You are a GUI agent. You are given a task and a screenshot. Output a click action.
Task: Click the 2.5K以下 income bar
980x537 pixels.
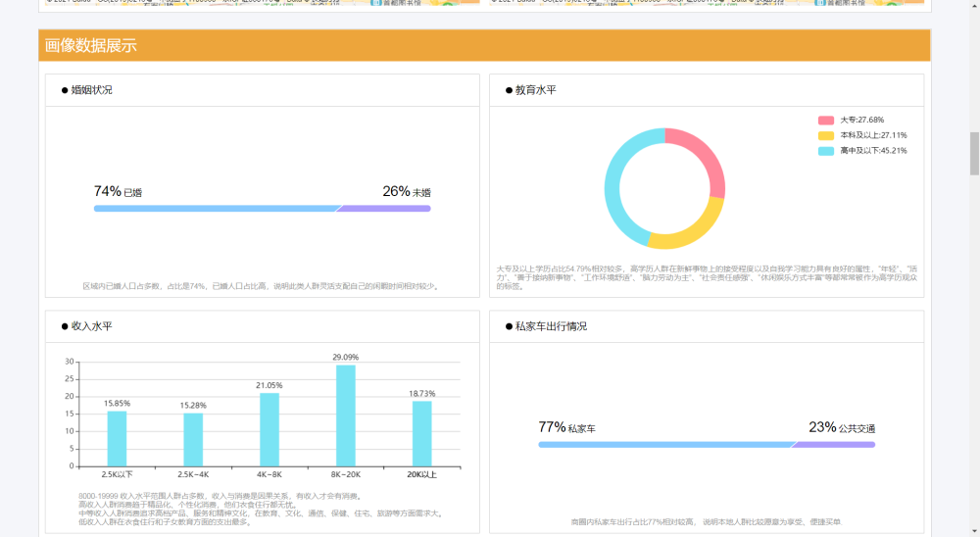click(x=117, y=439)
